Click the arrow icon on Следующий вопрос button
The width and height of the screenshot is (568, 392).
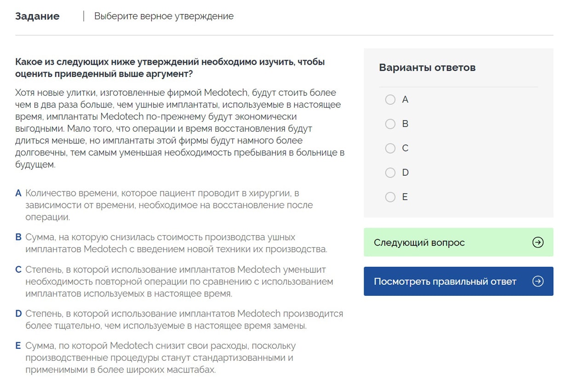(537, 242)
